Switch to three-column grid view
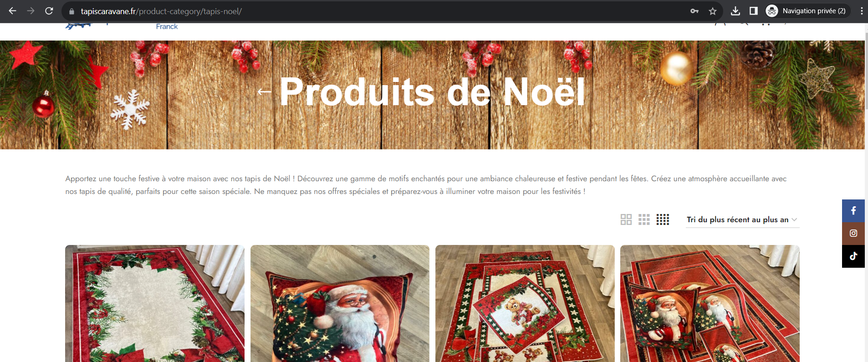Image resolution: width=868 pixels, height=362 pixels. click(644, 219)
